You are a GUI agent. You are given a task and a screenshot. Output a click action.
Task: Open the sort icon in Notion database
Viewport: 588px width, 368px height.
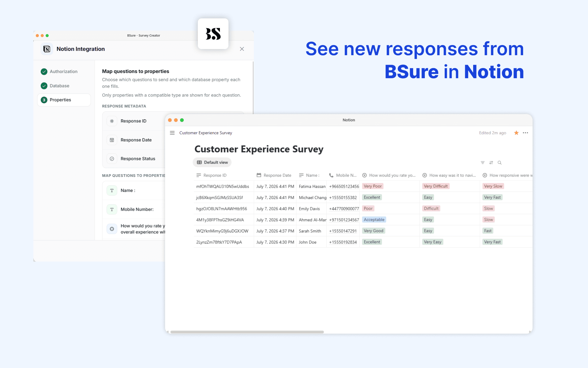pyautogui.click(x=491, y=163)
